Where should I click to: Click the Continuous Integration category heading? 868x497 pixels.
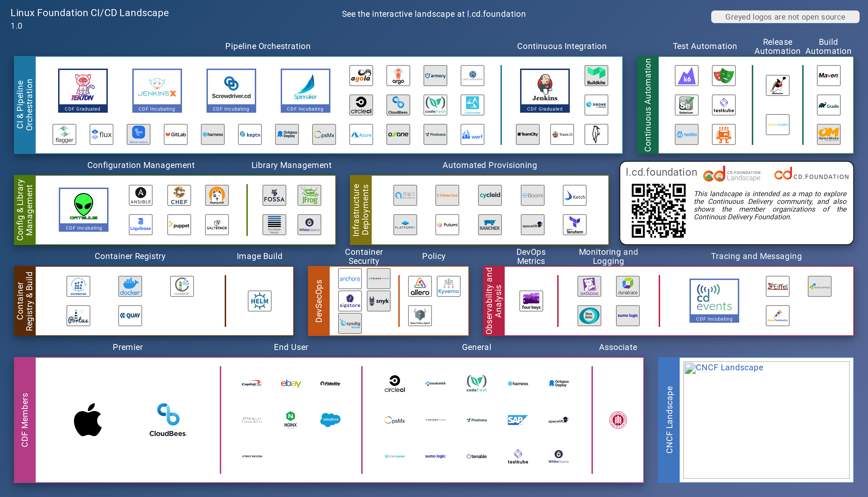coord(561,46)
